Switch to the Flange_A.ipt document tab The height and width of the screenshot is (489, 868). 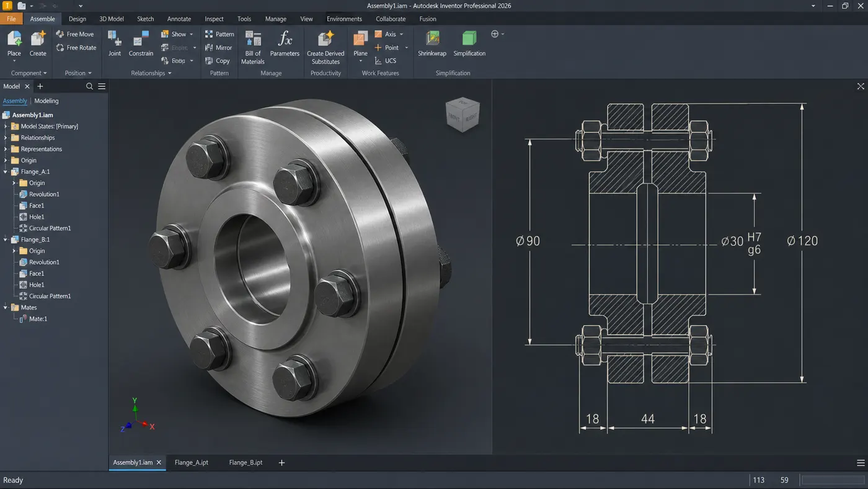[192, 462]
